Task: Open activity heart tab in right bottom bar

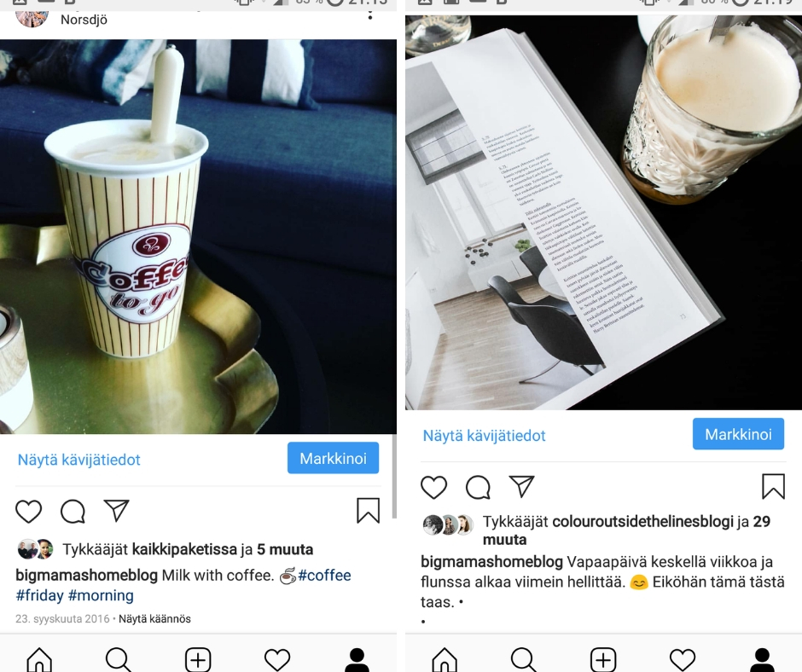Action: coord(683,660)
